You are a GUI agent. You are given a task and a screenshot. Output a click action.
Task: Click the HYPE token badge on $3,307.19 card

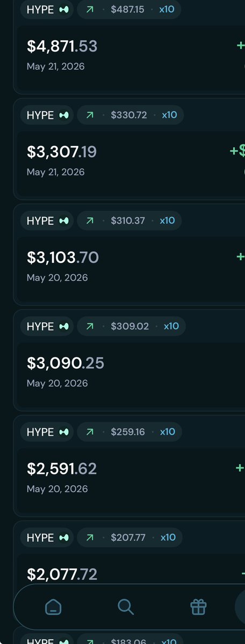pyautogui.click(x=47, y=115)
